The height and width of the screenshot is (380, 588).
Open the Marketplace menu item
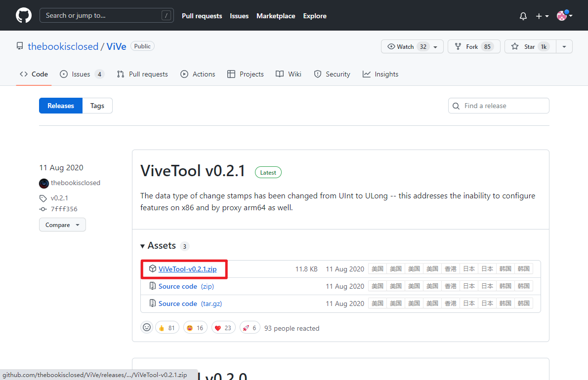pos(276,16)
